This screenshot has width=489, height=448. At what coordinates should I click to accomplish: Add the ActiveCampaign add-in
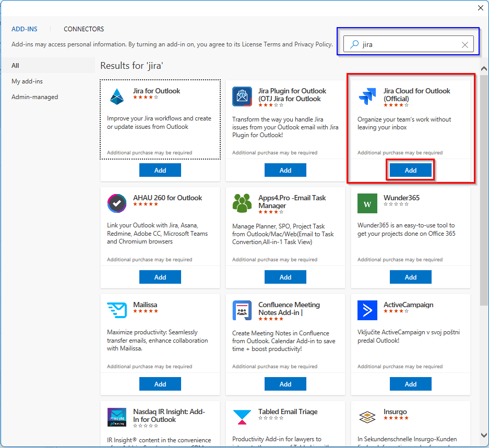[x=411, y=384]
